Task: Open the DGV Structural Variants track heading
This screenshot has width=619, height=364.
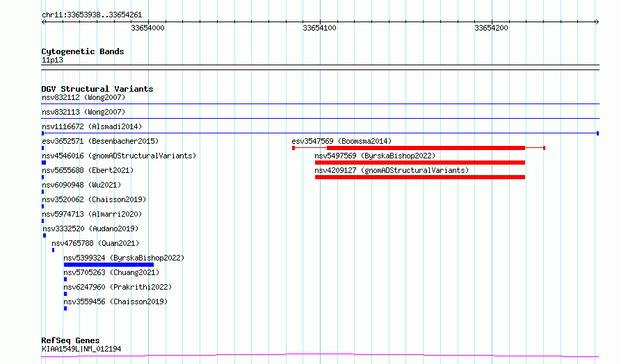Action: (x=97, y=89)
